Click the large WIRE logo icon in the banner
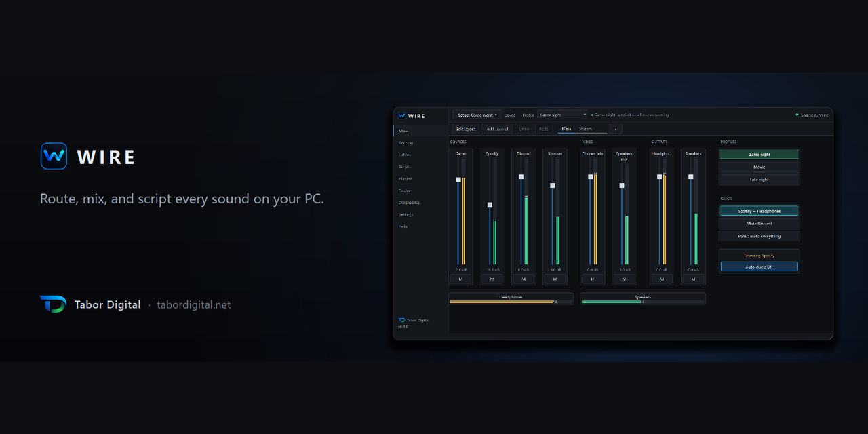 coord(54,156)
